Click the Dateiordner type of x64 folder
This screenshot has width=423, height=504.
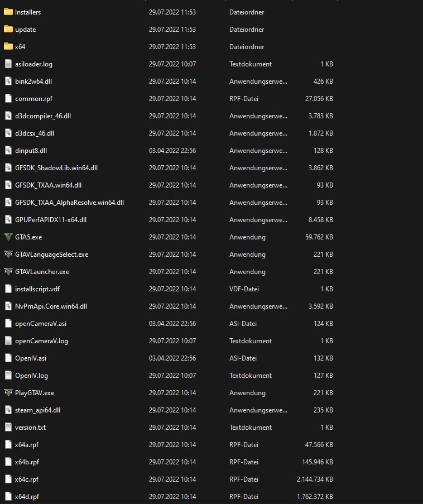point(247,47)
